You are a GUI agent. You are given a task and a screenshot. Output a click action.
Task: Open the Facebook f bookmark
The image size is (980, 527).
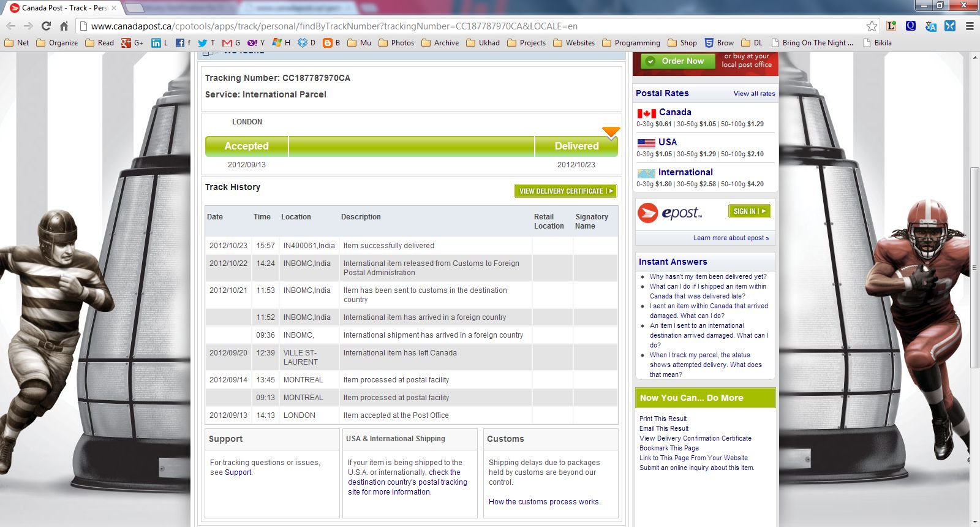(x=183, y=43)
